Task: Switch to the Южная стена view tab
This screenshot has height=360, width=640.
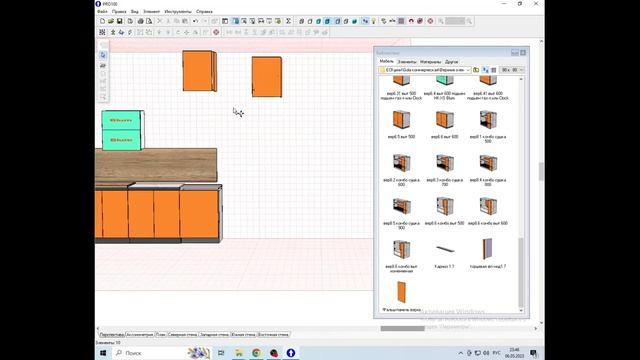Action: 243,334
